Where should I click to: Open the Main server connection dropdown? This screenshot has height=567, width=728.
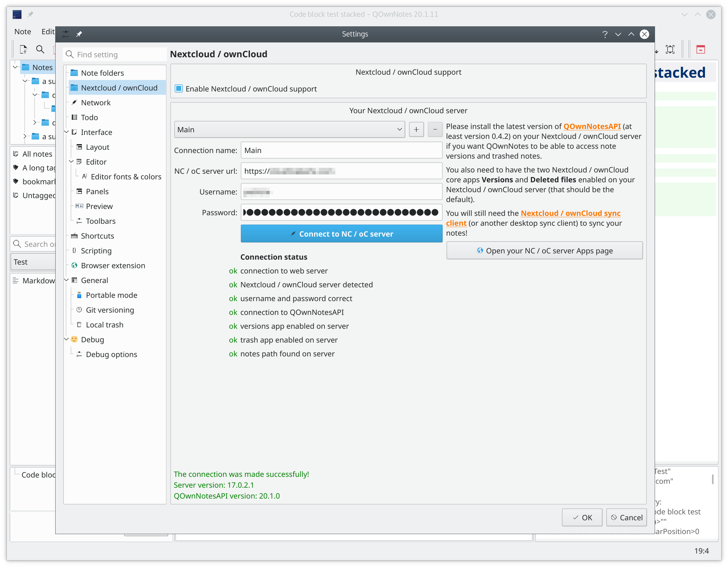point(289,129)
